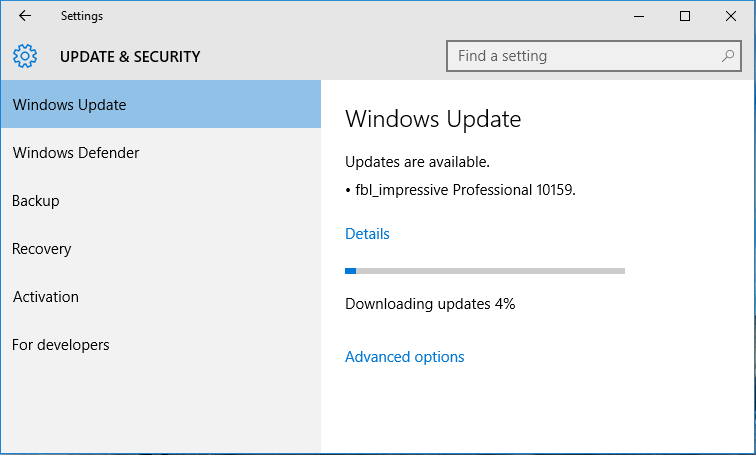Click the Update & Security gear icon

pos(25,56)
